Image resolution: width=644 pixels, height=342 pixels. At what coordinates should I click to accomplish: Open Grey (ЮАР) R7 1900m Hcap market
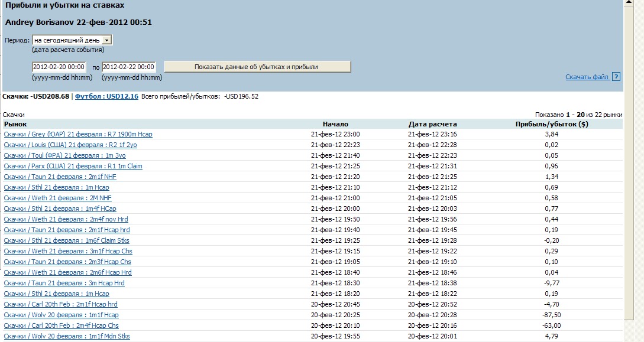click(x=78, y=134)
